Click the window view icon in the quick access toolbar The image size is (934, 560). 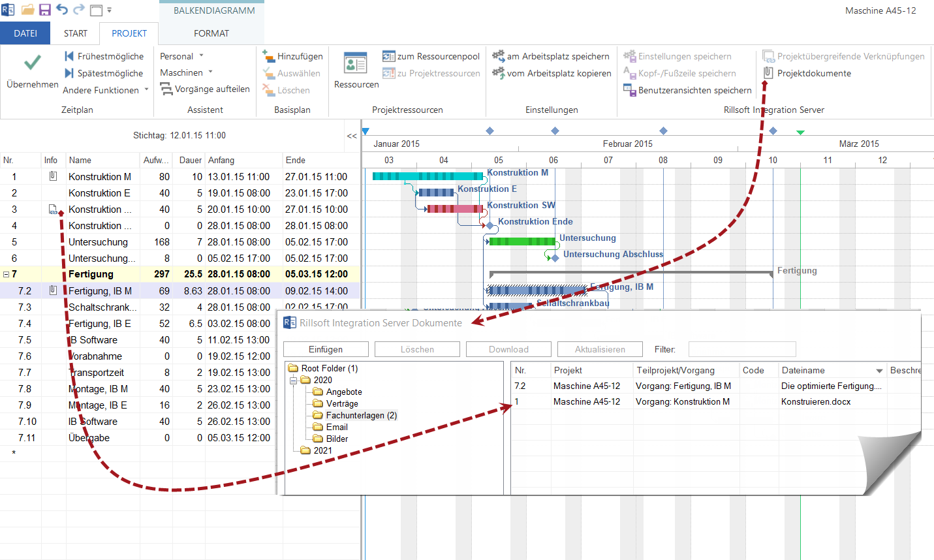coord(96,10)
